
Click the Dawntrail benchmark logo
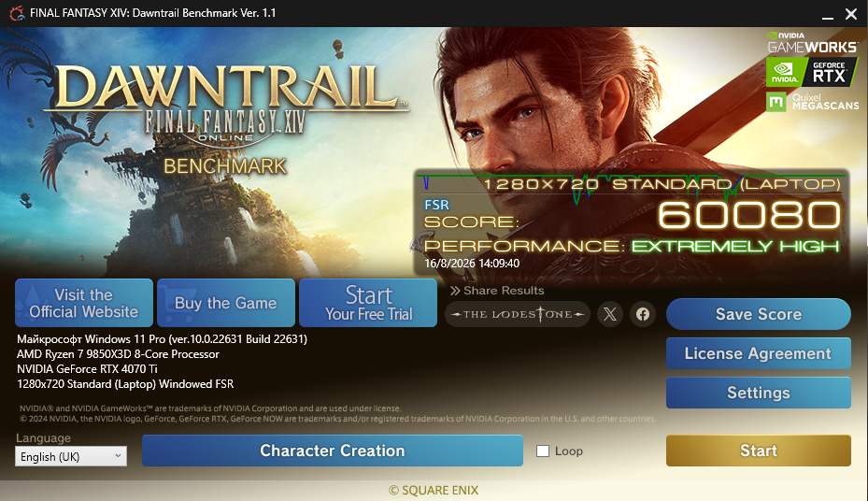click(x=226, y=119)
